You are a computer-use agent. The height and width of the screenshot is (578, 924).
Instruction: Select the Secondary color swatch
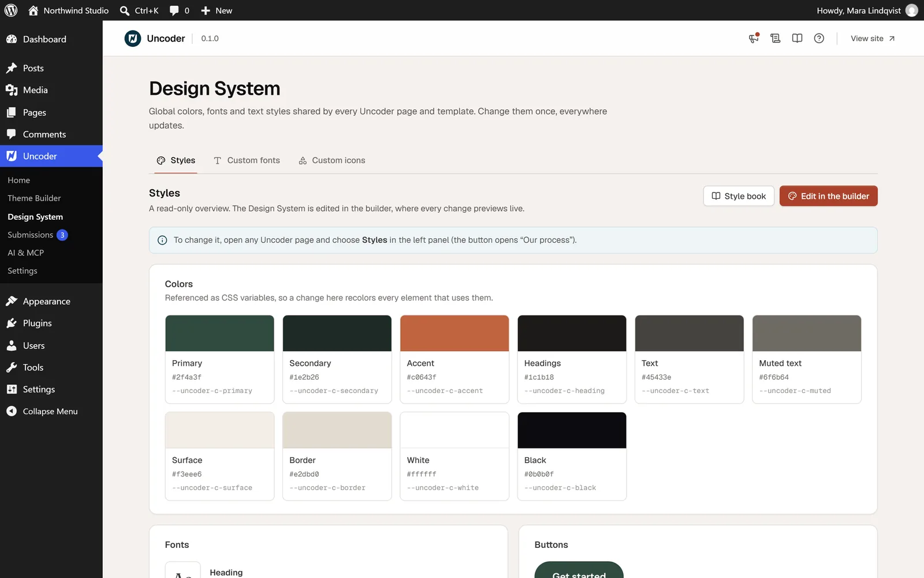[337, 334]
